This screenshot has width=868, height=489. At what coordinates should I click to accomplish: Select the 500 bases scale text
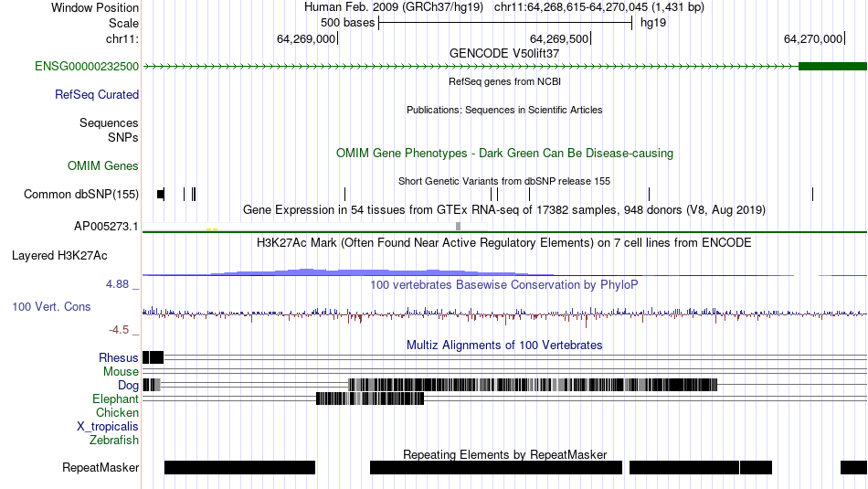(x=347, y=23)
